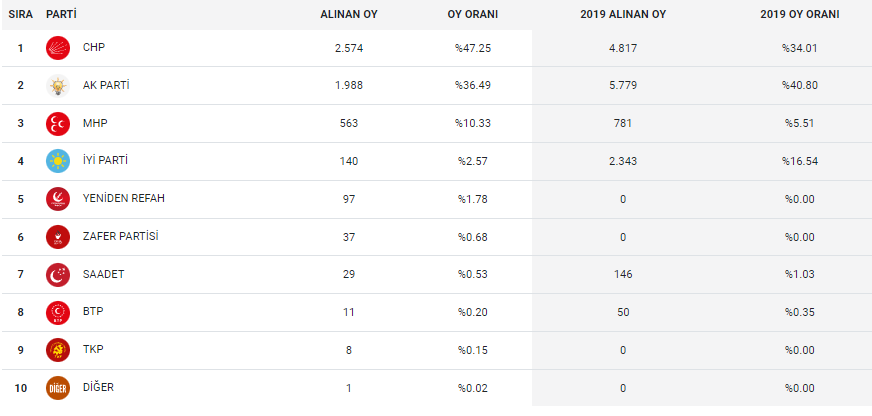
Task: Open the CHP party name link
Action: coord(94,47)
